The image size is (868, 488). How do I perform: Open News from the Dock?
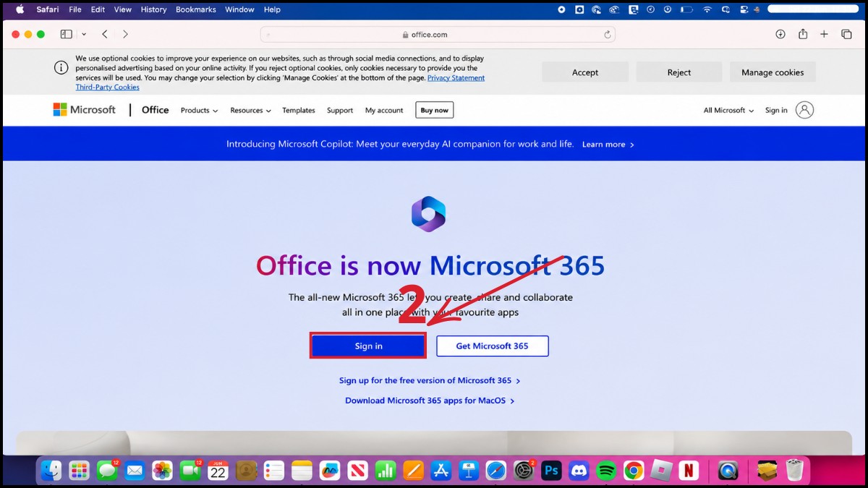tap(357, 471)
